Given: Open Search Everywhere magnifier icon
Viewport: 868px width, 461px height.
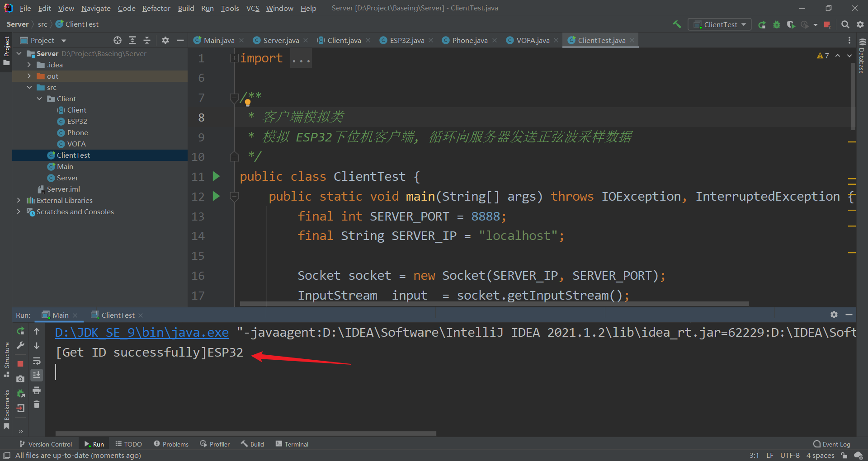Looking at the screenshot, I should click(x=845, y=24).
